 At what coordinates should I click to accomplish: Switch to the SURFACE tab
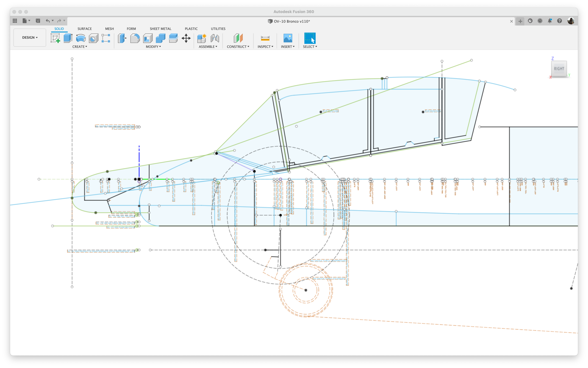click(84, 29)
